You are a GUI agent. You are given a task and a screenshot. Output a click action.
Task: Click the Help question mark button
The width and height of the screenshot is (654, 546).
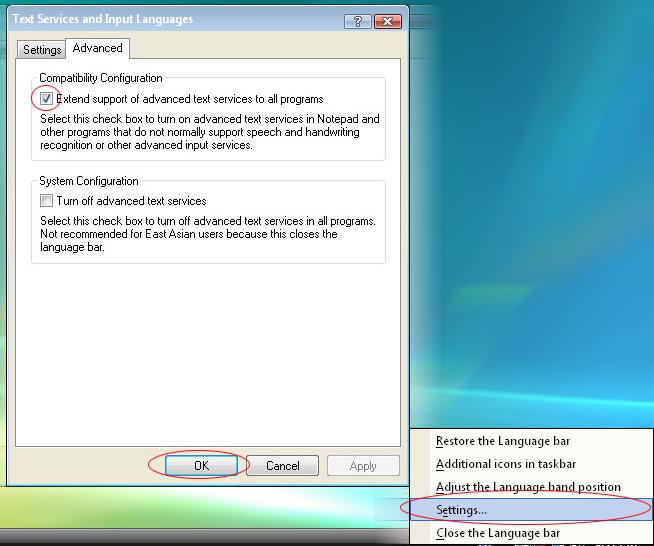(x=356, y=20)
